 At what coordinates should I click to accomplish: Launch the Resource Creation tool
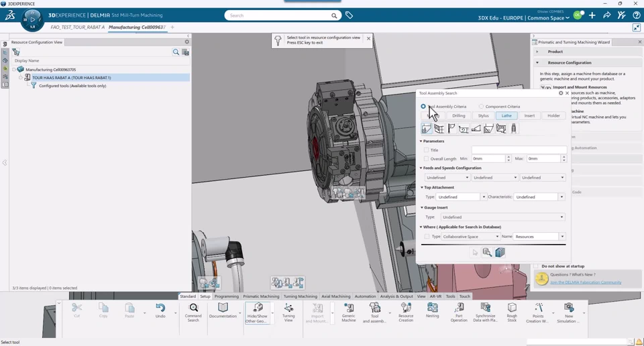point(406,308)
